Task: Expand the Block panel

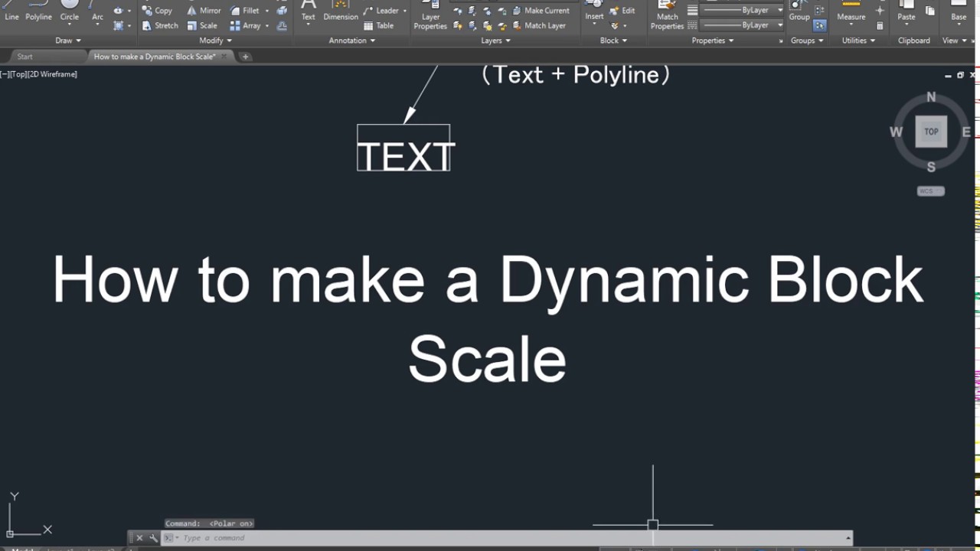Action: 613,41
